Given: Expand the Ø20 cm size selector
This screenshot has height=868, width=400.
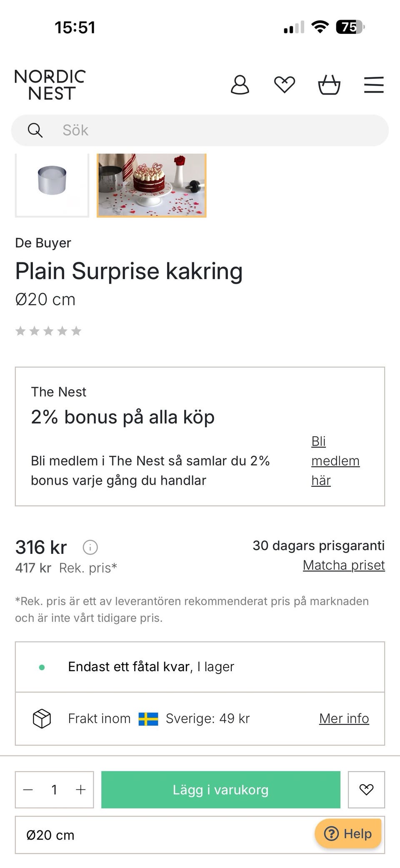Looking at the screenshot, I should click(167, 835).
